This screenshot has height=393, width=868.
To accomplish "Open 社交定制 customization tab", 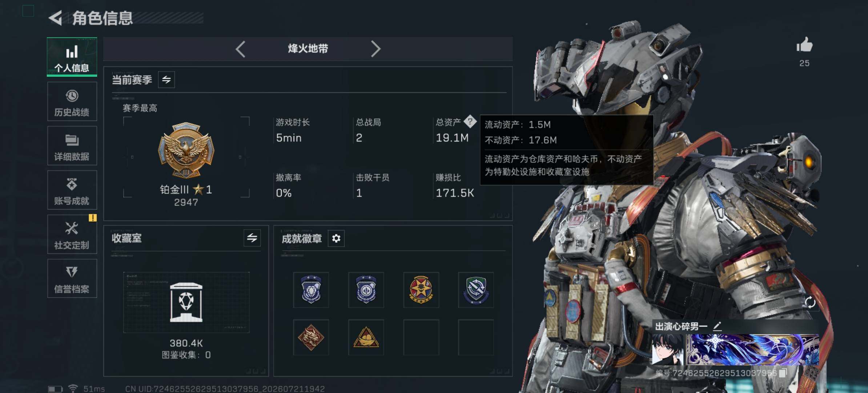I will (72, 234).
